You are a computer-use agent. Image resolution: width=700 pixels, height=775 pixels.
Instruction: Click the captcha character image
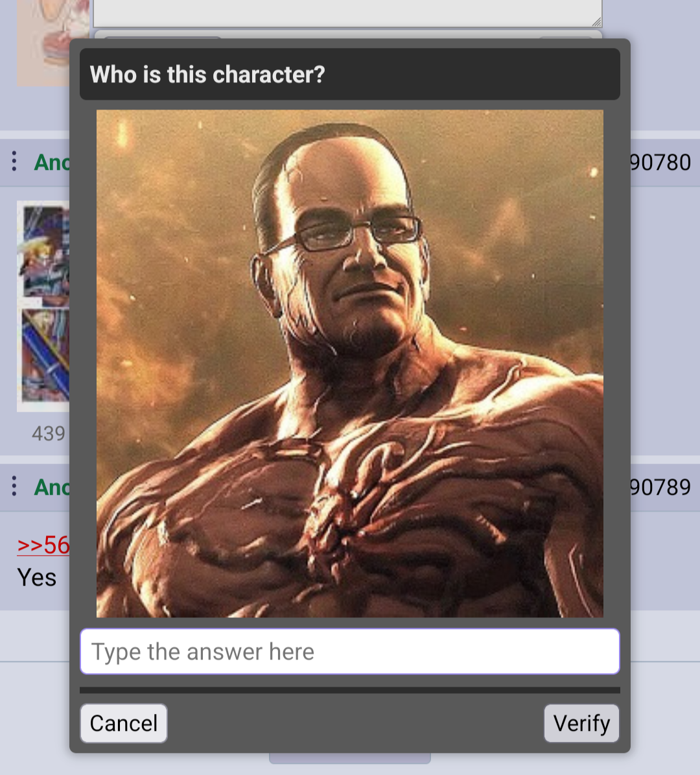350,363
